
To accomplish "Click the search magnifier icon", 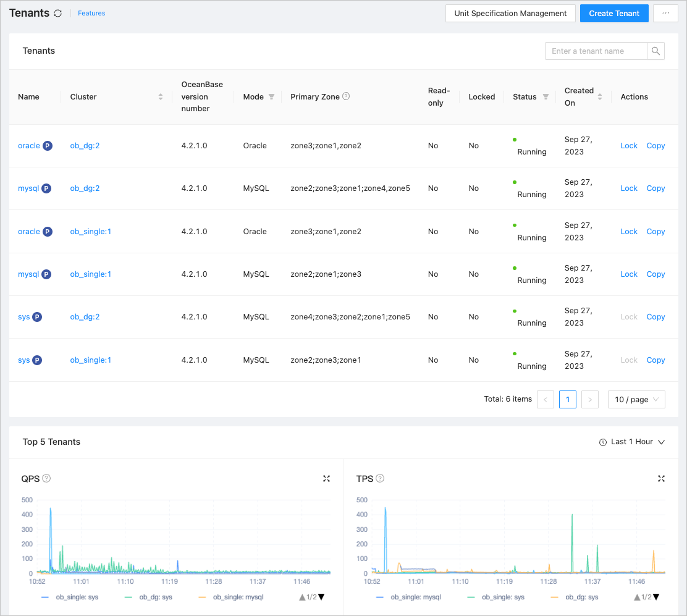I will click(655, 51).
